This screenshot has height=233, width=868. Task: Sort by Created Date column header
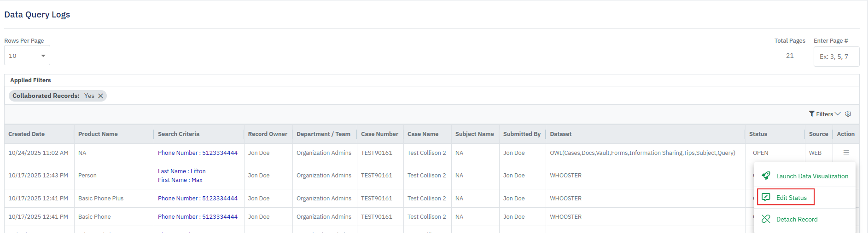click(26, 134)
